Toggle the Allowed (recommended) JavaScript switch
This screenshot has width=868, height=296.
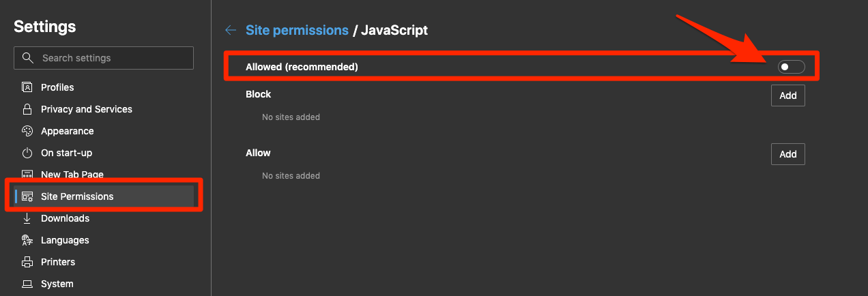coord(792,67)
